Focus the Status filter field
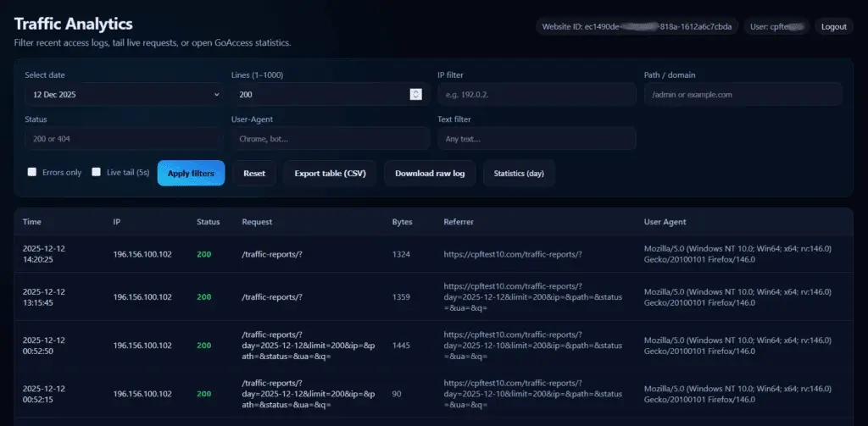Viewport: 868px width, 426px height. [x=125, y=139]
